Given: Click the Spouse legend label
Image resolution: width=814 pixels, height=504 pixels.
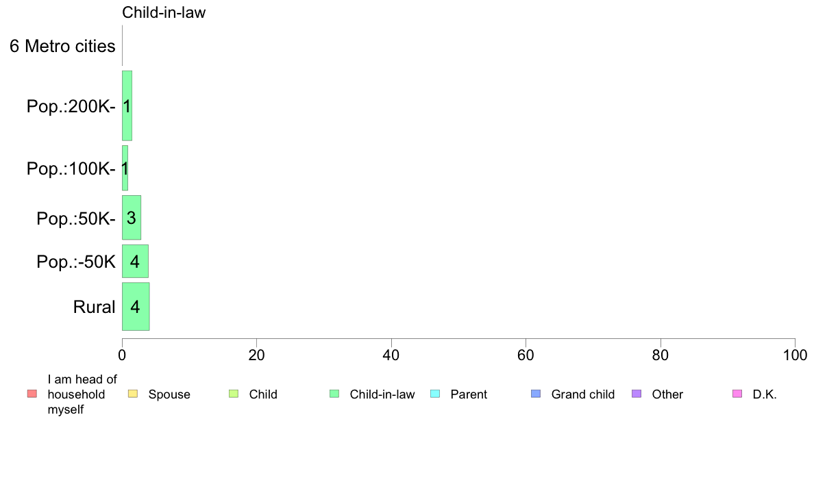Looking at the screenshot, I should tap(169, 394).
